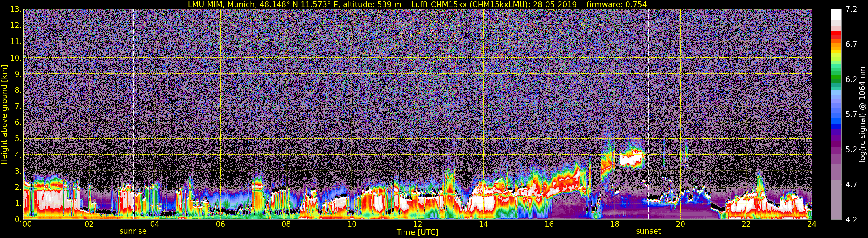The height and width of the screenshot is (238, 868).
Task: Click the white top segment of the colorbar
Action: 836,14
